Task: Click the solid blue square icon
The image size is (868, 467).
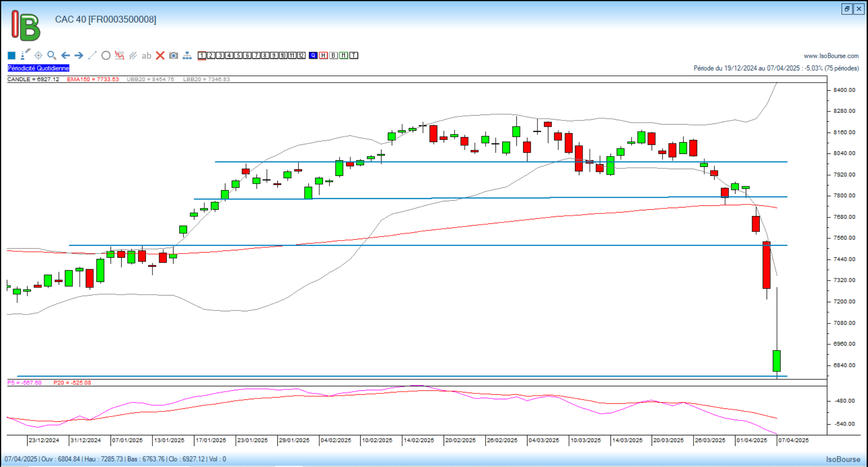Action: point(12,55)
